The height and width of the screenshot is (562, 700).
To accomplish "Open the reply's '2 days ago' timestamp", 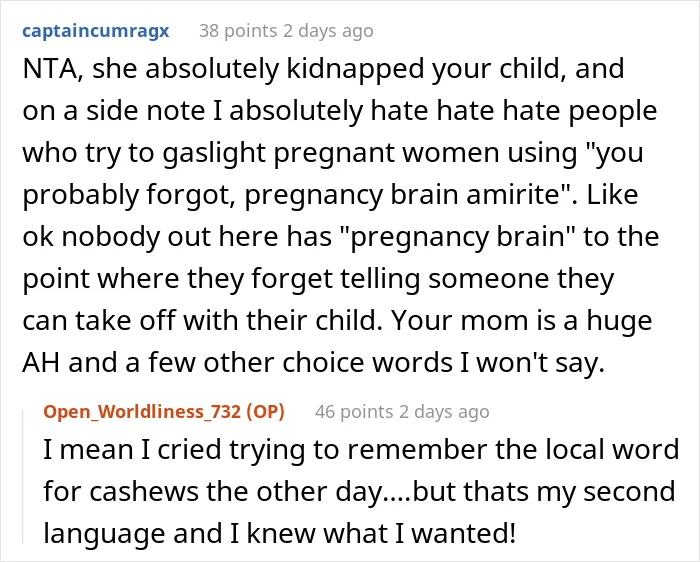I will [444, 412].
